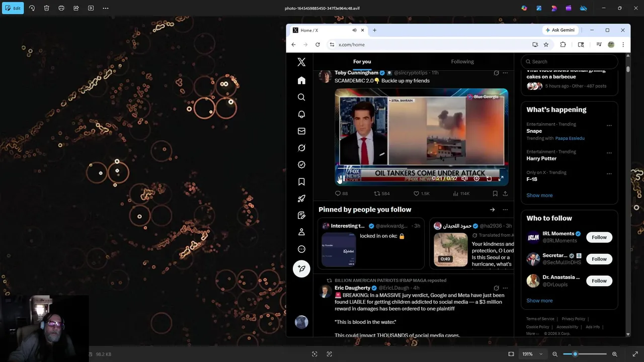Go back in browser

coord(293,45)
